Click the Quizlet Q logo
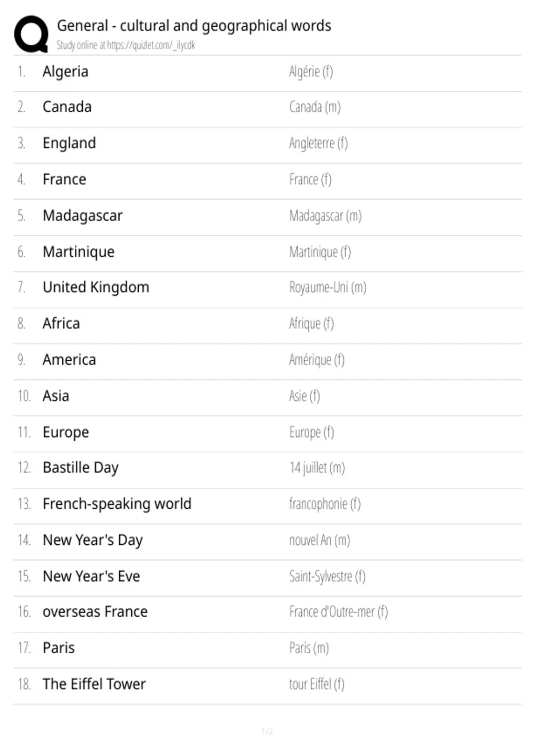534x756 pixels. pyautogui.click(x=31, y=34)
